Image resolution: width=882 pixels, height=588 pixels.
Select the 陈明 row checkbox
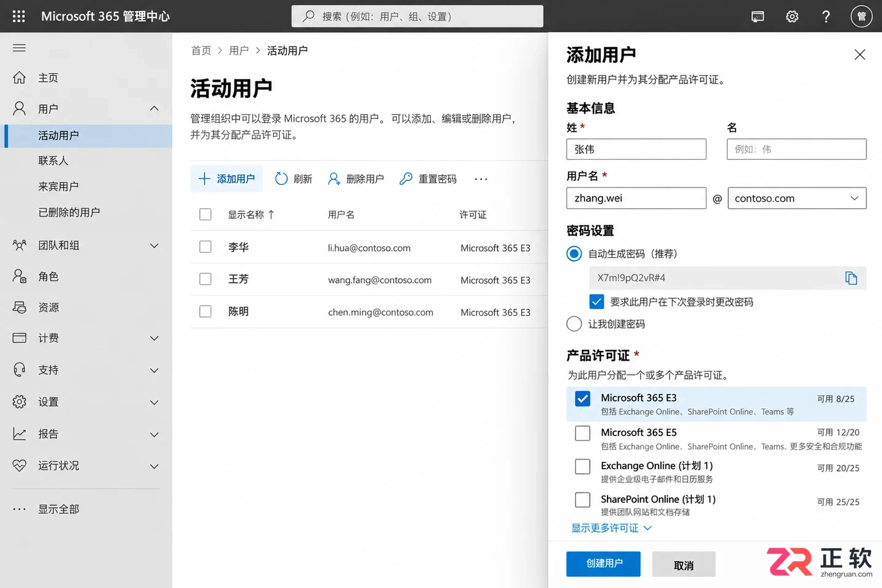point(205,312)
